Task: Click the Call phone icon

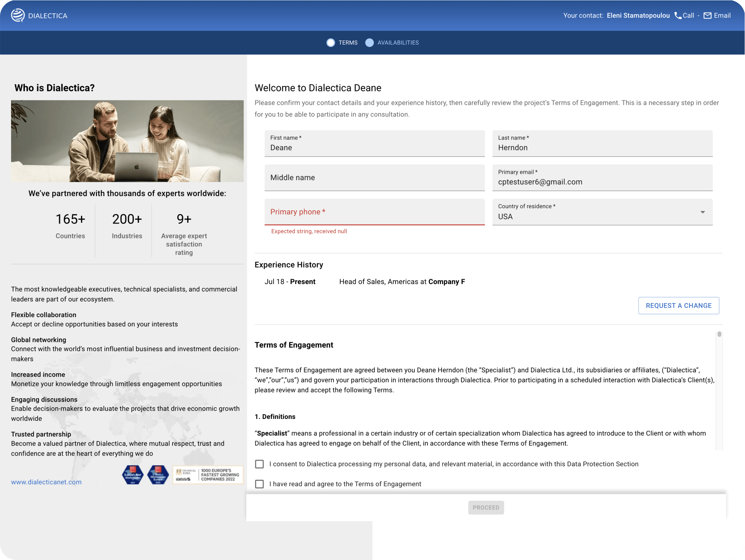Action: 678,16
